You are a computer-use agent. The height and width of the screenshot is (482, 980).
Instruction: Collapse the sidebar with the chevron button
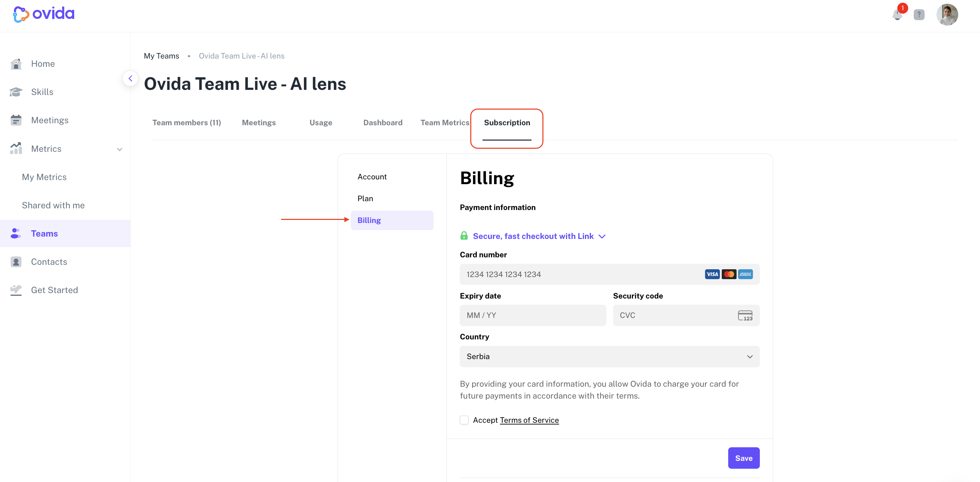[130, 78]
